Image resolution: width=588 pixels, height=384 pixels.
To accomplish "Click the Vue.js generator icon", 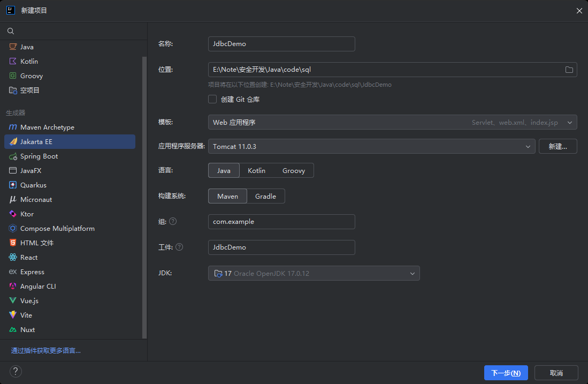I will click(13, 300).
